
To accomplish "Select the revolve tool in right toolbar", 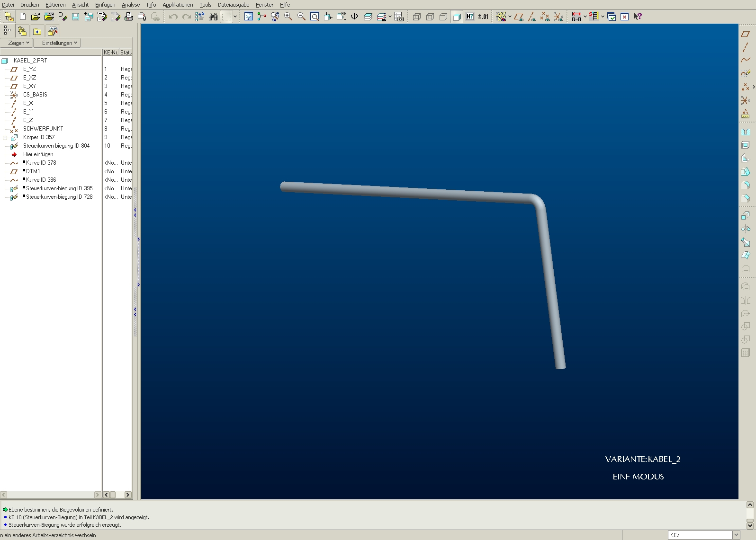I will pos(746,229).
